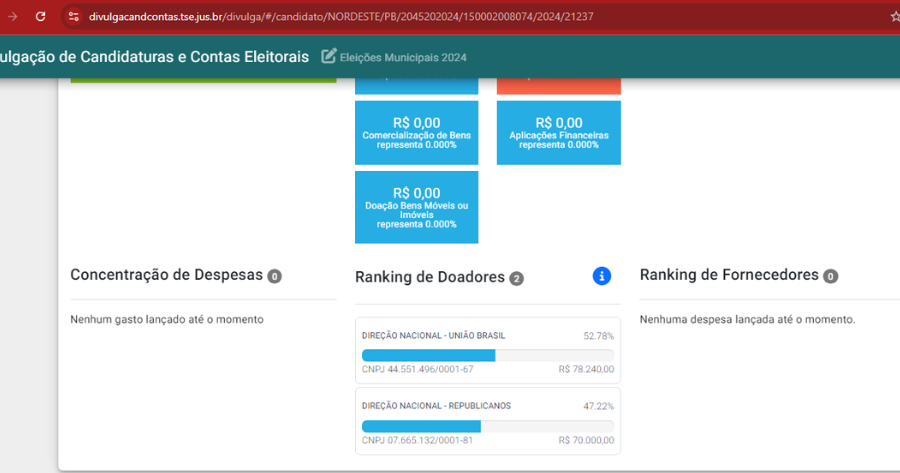Select the Doação Bens Móveis ou Imóveis tile

tap(416, 206)
